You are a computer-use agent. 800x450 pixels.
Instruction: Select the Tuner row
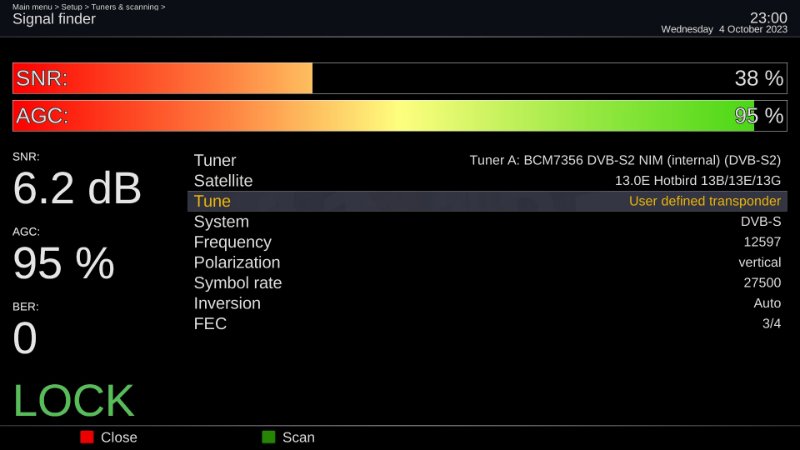pos(487,160)
